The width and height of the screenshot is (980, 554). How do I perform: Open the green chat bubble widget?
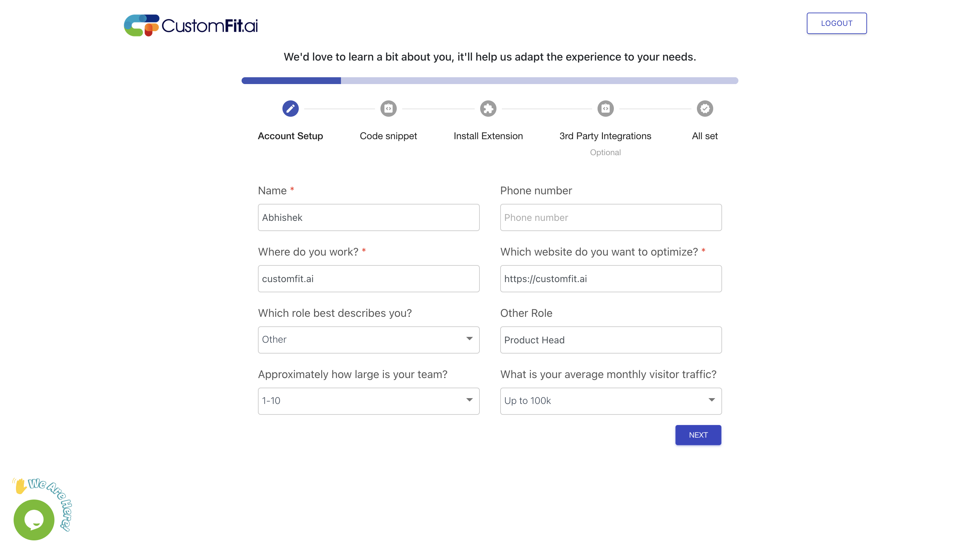34,520
